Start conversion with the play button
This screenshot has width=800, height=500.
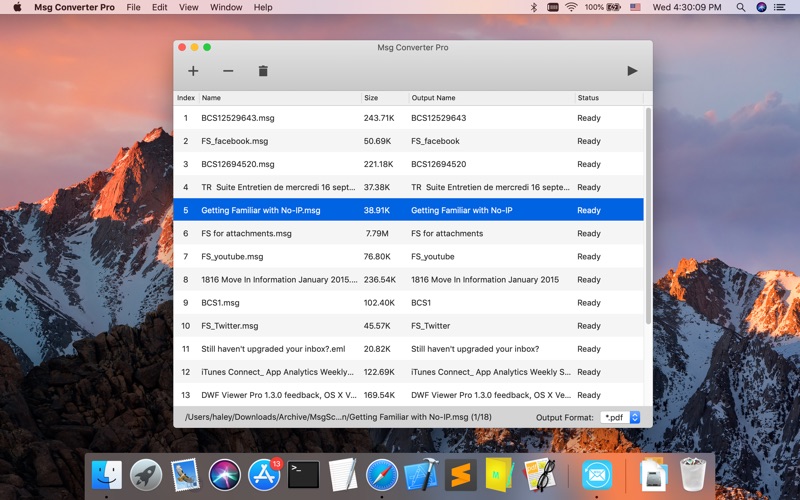pyautogui.click(x=632, y=71)
